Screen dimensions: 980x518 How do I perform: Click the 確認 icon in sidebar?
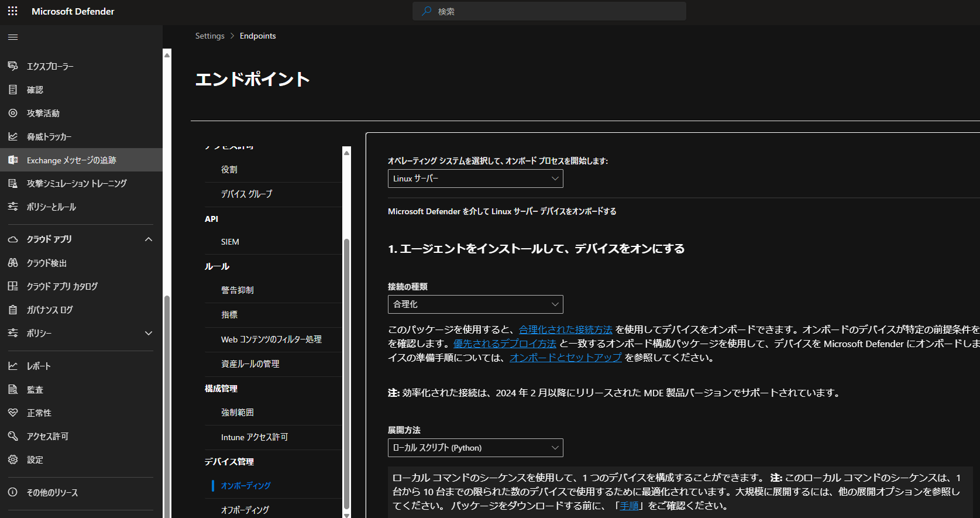coord(13,90)
